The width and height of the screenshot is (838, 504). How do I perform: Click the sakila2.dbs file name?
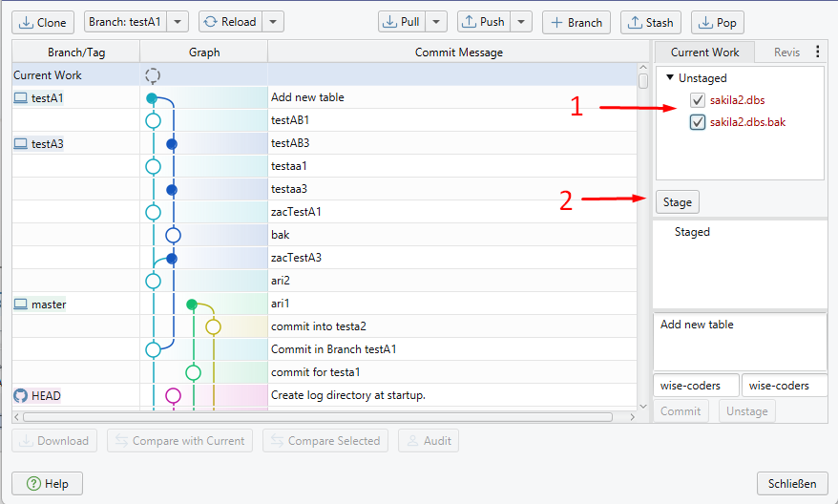tap(737, 100)
